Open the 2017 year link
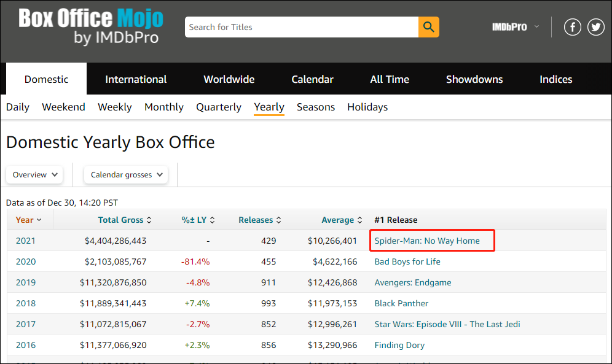The image size is (612, 364). click(26, 324)
